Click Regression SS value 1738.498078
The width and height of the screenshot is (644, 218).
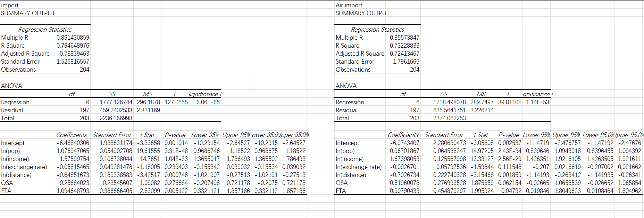(x=450, y=102)
